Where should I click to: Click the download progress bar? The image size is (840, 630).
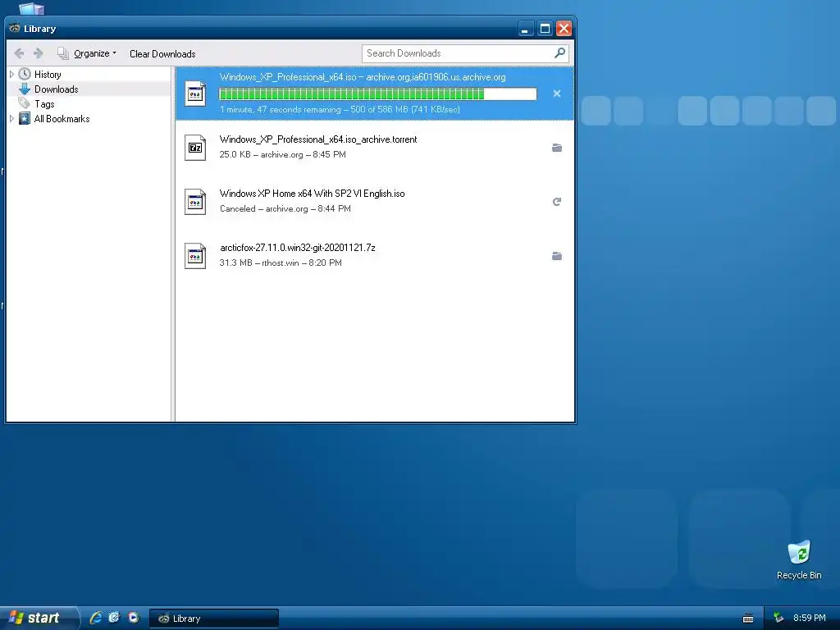pos(377,94)
